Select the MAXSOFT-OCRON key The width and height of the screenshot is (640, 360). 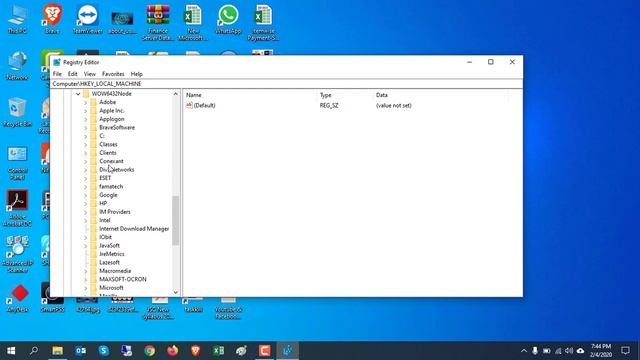pos(123,279)
